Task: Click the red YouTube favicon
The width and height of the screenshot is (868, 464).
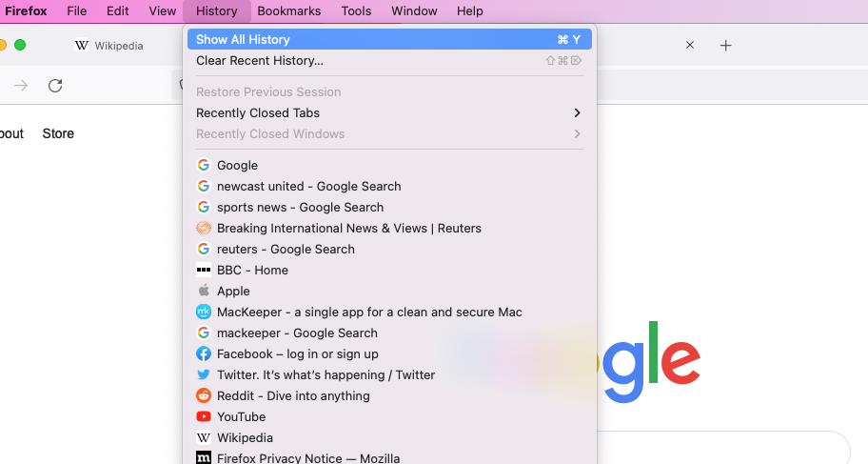Action: pyautogui.click(x=204, y=416)
